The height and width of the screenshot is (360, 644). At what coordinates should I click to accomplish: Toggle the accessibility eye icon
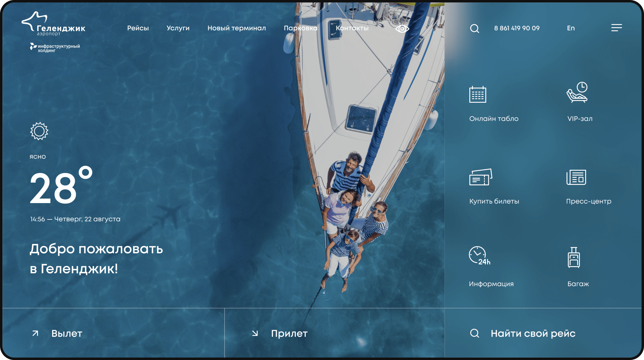pyautogui.click(x=402, y=29)
